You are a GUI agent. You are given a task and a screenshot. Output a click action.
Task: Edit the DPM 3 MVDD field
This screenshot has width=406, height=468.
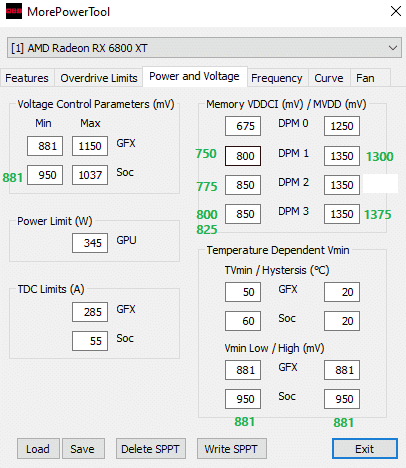[x=342, y=214]
